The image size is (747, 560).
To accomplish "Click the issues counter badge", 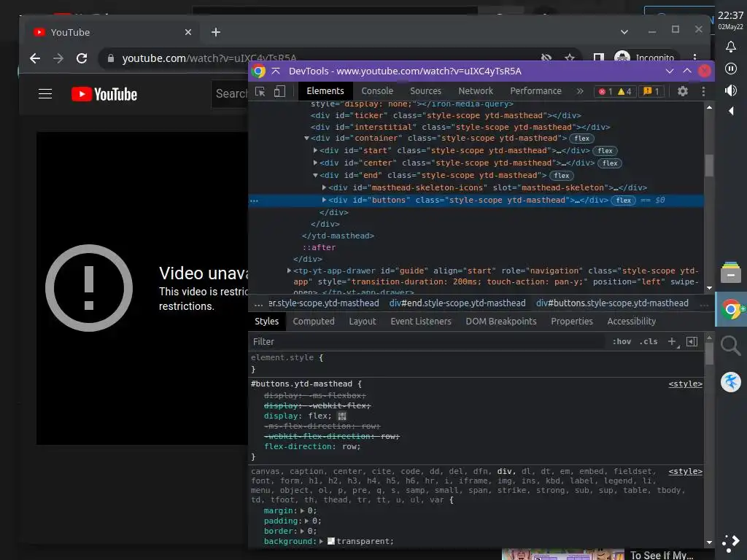I will point(651,91).
